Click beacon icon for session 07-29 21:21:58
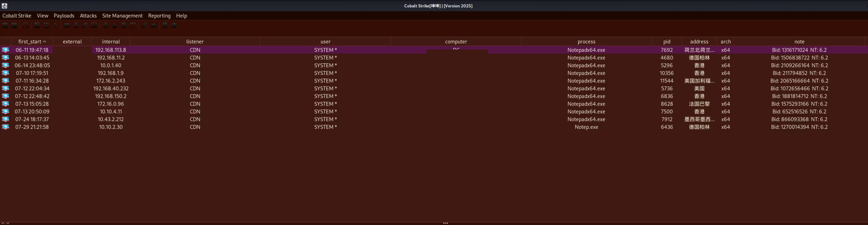The height and width of the screenshot is (225, 868). (5, 127)
